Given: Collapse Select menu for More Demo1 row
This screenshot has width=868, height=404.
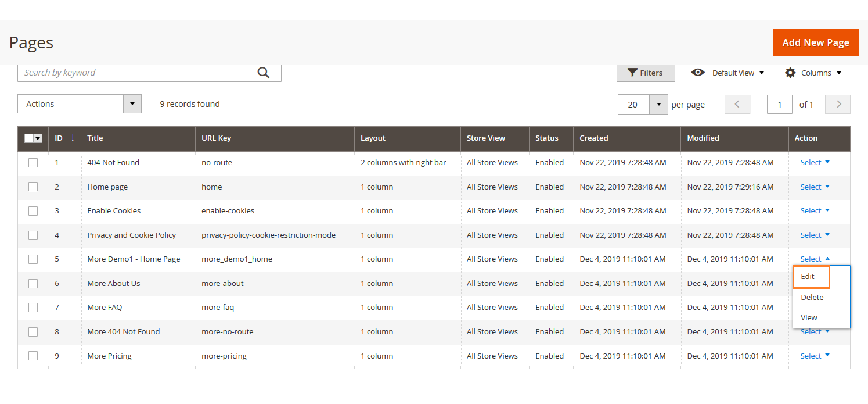Looking at the screenshot, I should coord(815,259).
